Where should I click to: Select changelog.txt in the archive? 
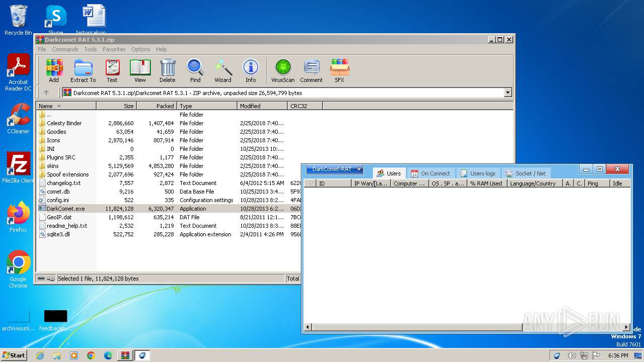(63, 183)
